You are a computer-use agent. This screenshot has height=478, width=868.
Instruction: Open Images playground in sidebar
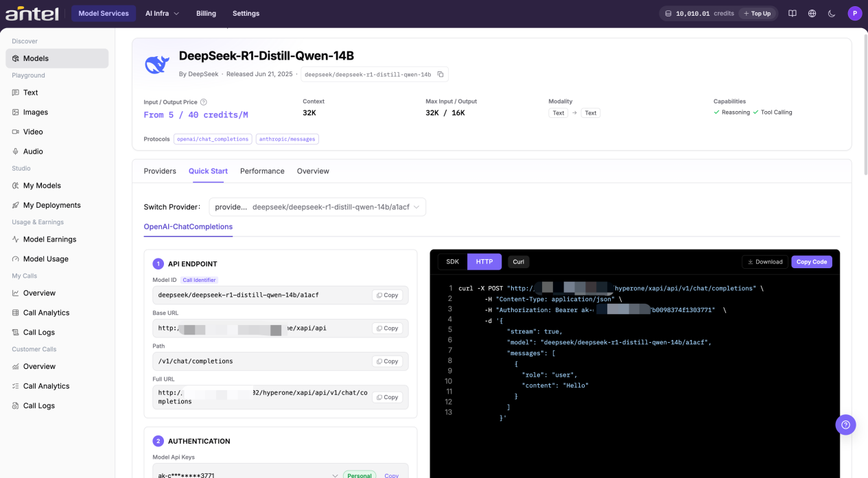tap(57, 112)
